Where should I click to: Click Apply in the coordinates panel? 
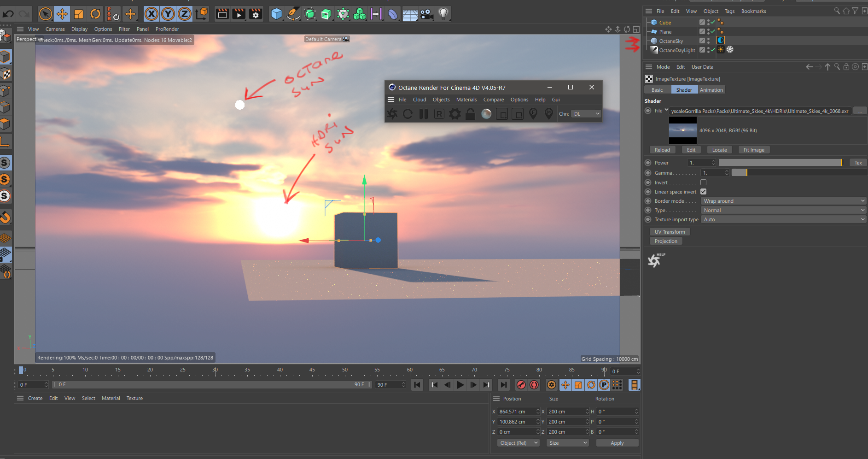[617, 443]
